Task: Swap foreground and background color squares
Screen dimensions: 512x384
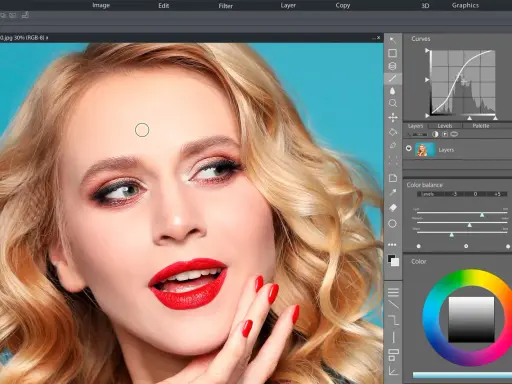Action: (393, 260)
